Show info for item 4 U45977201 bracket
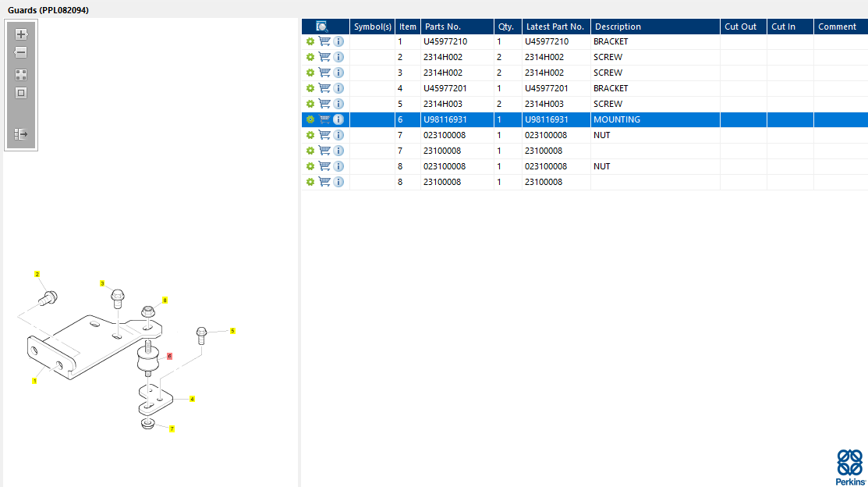 338,88
